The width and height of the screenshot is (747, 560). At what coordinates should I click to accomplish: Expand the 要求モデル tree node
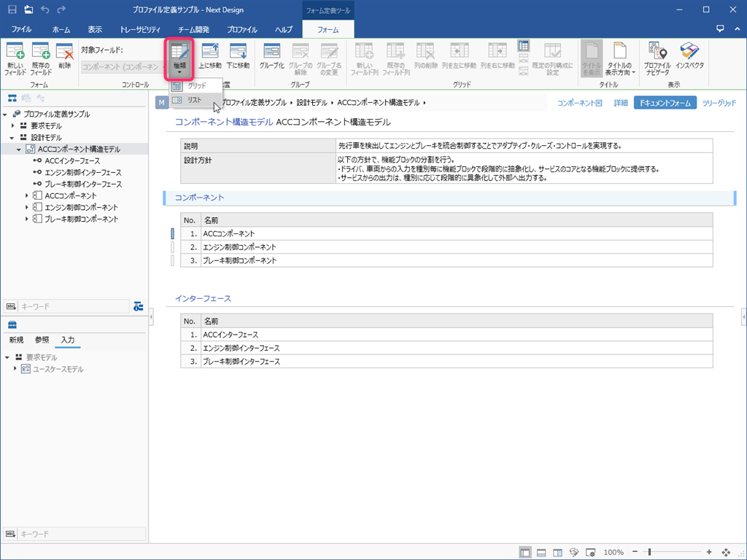click(13, 126)
